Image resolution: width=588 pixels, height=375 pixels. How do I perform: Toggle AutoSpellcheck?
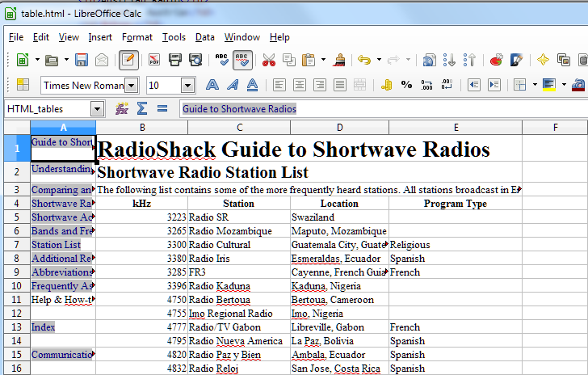click(x=242, y=60)
